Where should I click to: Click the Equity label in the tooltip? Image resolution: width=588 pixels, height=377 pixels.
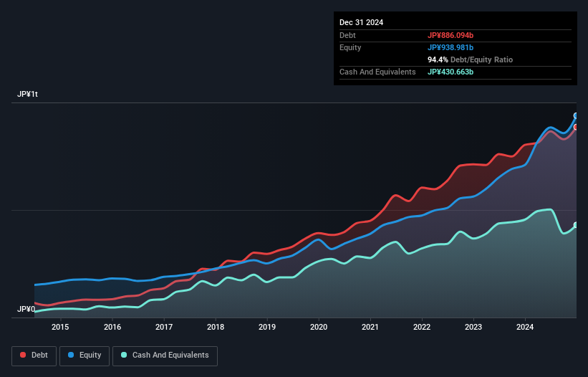tap(350, 47)
